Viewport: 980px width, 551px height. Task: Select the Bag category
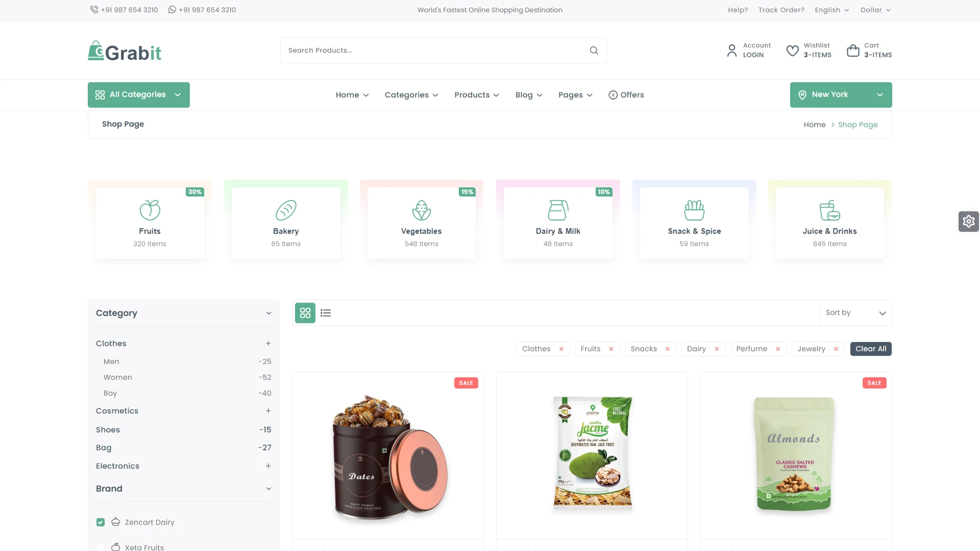(x=104, y=447)
